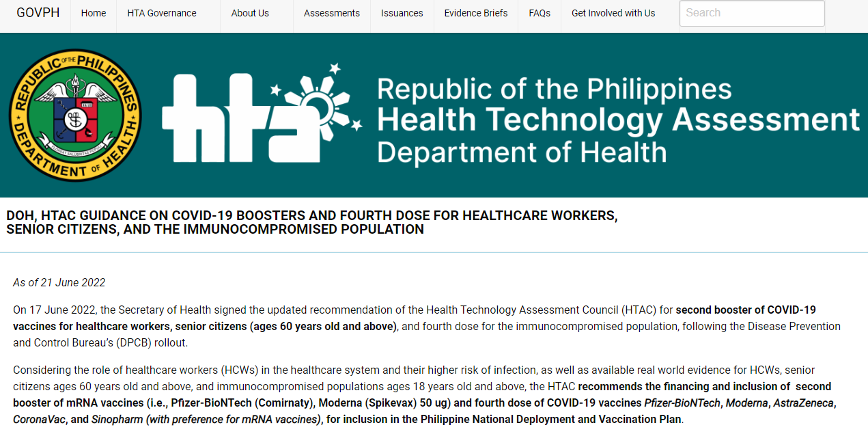The width and height of the screenshot is (868, 436).
Task: Click the Department of Health seal logo
Action: 75,115
